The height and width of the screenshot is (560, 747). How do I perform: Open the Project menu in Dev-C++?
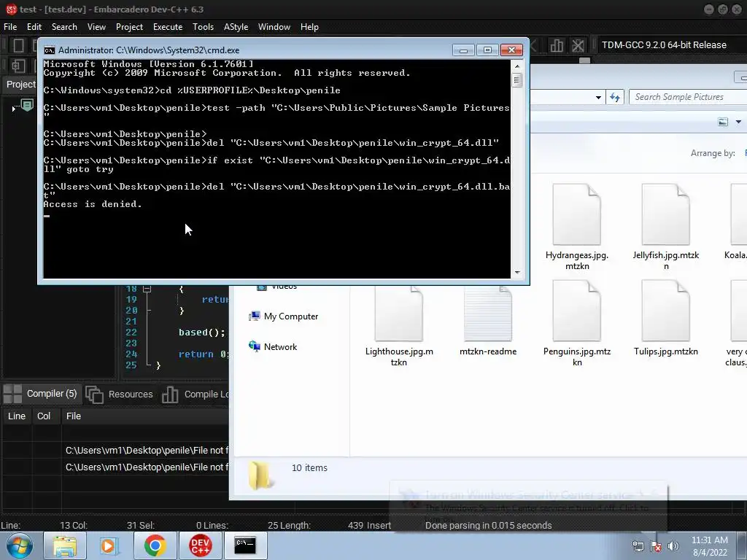[x=129, y=27]
